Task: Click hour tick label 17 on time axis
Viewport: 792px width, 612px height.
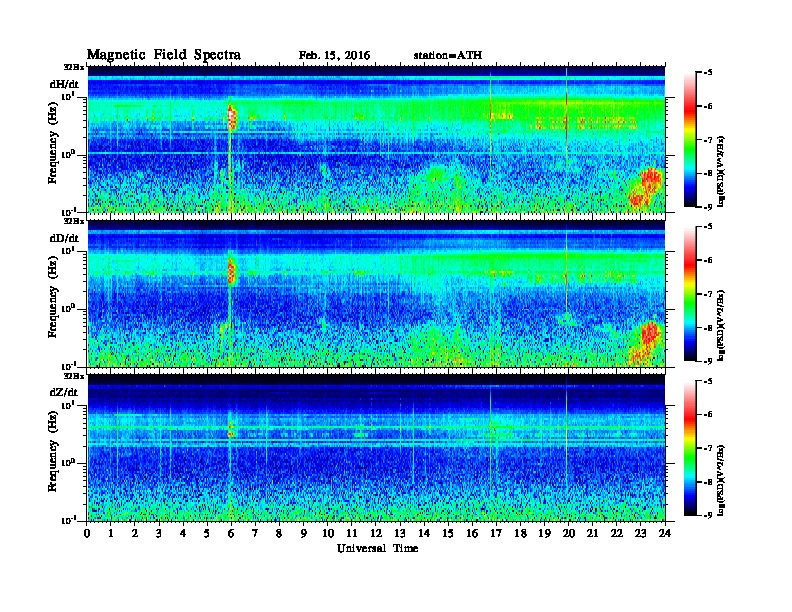Action: pos(497,533)
